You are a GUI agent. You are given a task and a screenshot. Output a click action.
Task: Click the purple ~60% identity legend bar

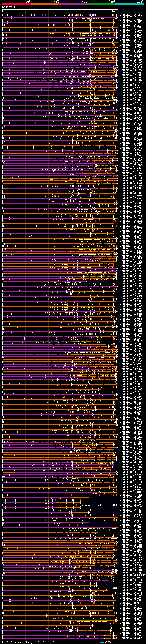tap(73, 4)
